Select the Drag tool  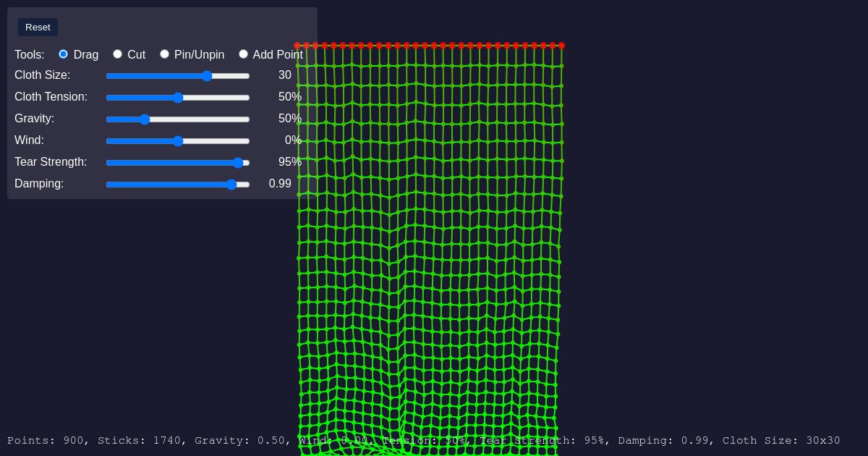(x=63, y=54)
